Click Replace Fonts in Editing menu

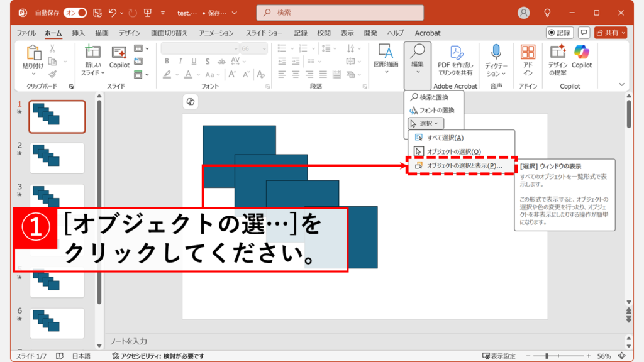point(434,110)
